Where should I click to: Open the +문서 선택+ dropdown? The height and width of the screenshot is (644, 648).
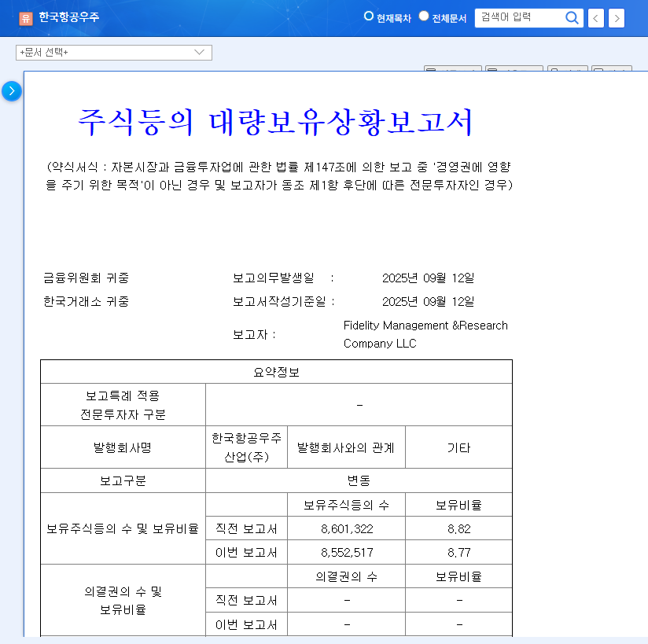coord(114,53)
